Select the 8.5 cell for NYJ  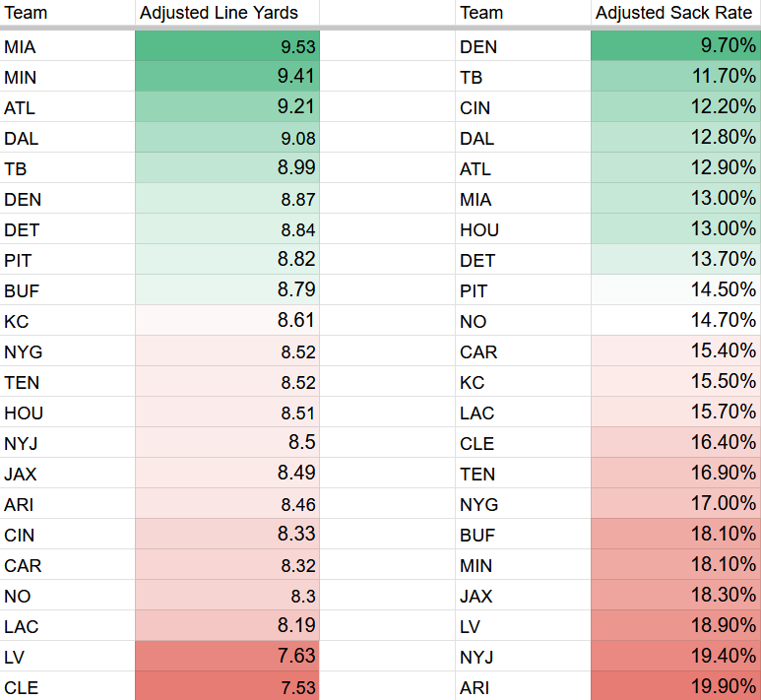click(x=227, y=443)
